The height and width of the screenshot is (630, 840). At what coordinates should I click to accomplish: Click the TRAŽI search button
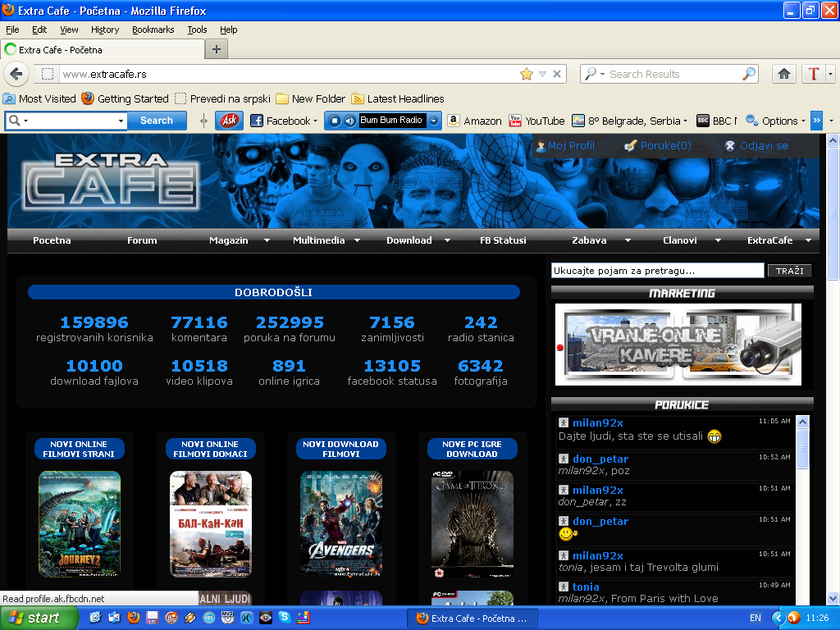[x=789, y=271]
